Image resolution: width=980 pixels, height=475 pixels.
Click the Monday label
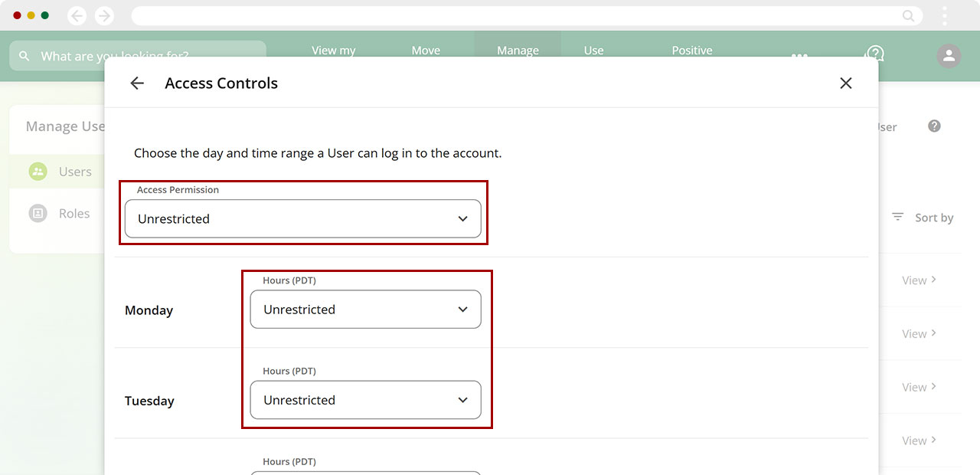[149, 310]
